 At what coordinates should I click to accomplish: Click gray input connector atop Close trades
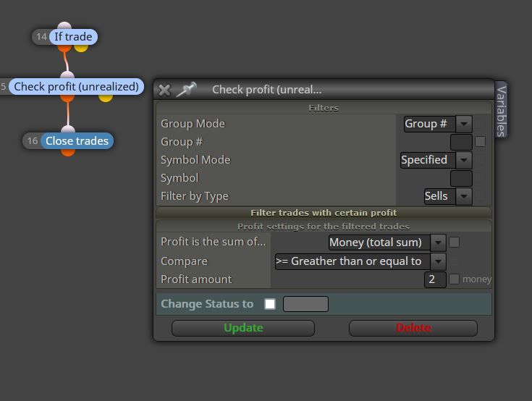[x=68, y=130]
